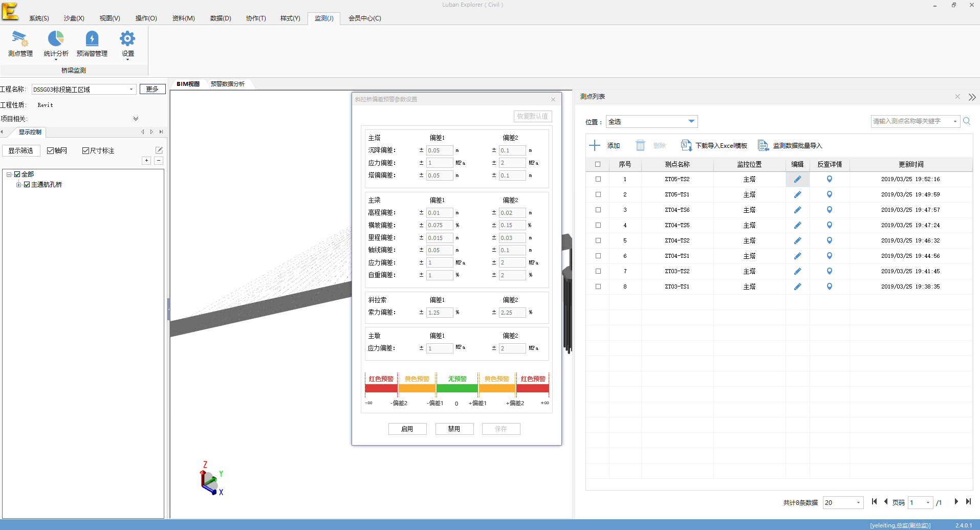Locate ZT05-TS2 with the pin icon

pyautogui.click(x=830, y=179)
